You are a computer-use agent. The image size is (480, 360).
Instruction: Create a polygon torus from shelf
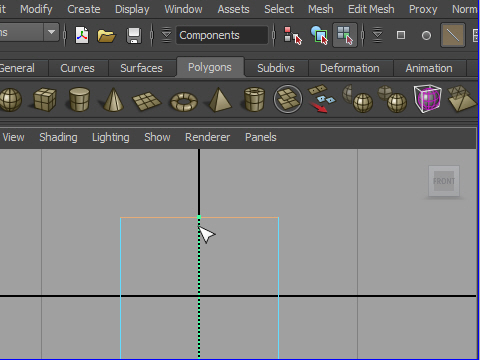(x=184, y=102)
